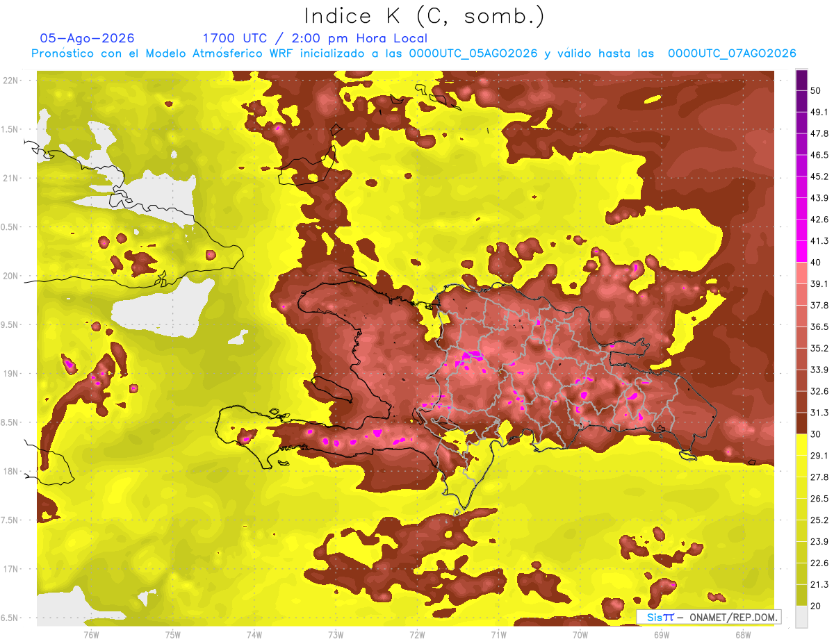Viewport: 834px width, 644px height.
Task: Click longitude label "70W"
Action: pos(580,634)
